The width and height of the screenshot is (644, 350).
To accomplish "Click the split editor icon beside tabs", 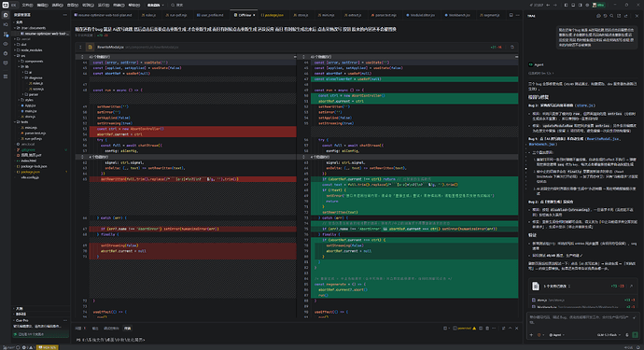I will tap(511, 15).
